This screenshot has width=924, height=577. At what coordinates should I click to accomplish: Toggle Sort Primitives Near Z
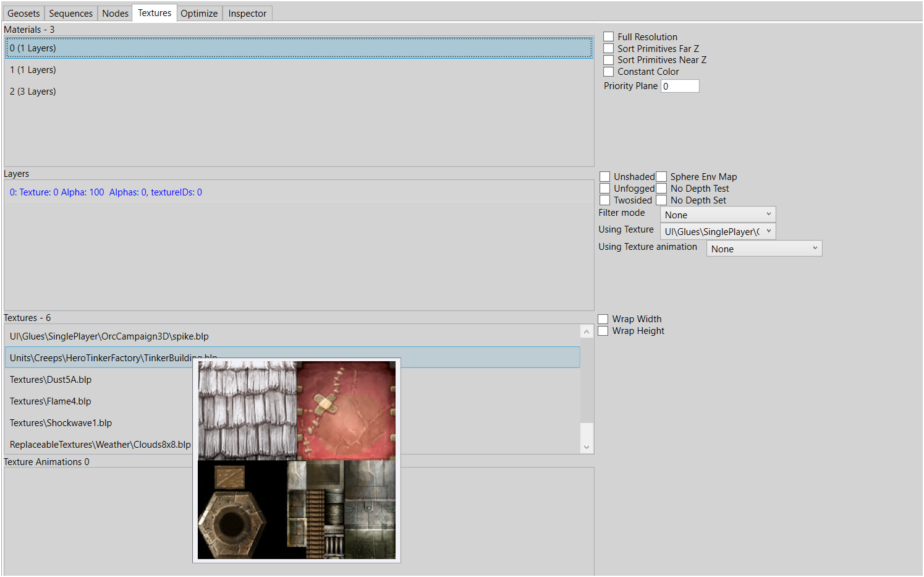pos(609,60)
